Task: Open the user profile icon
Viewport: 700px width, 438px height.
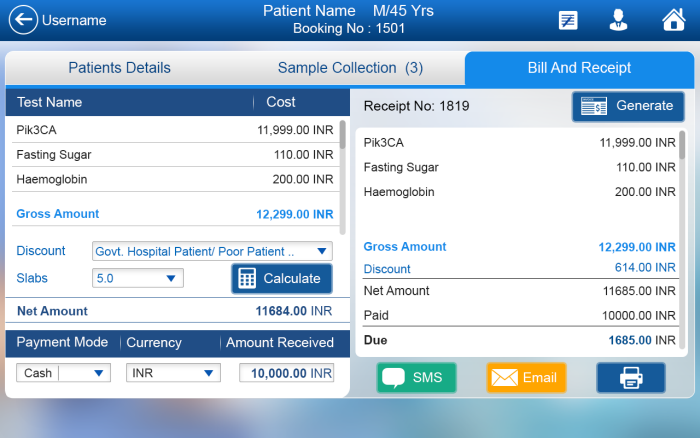Action: 619,20
